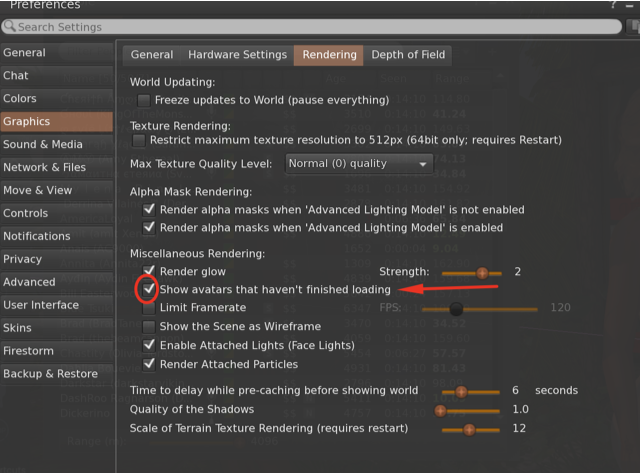Enable Show the Scene as Wireframe
The width and height of the screenshot is (641, 473).
(149, 327)
